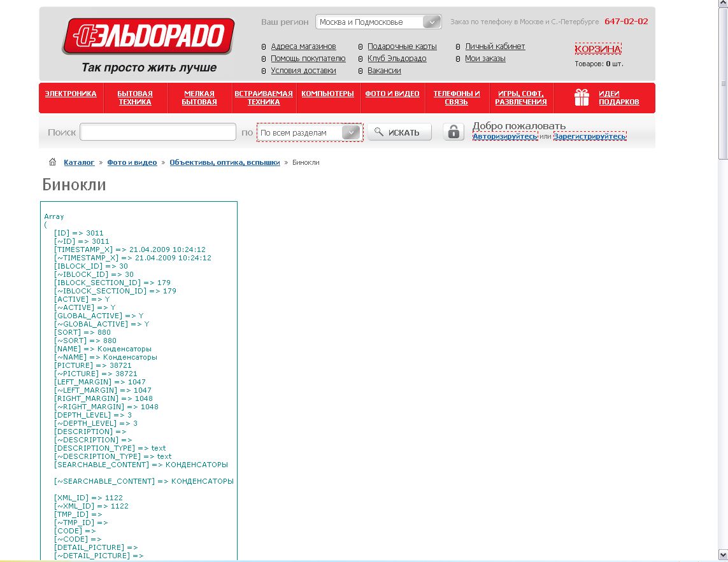Open the ИДЕИ ПОДАРКОВ menu
Viewport: 728px width, 562px height.
click(x=618, y=97)
